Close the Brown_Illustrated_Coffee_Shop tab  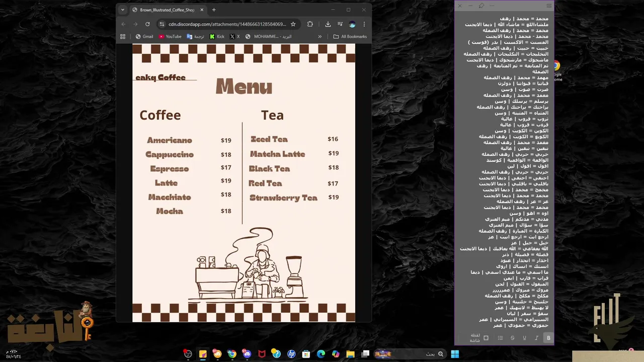[202, 10]
